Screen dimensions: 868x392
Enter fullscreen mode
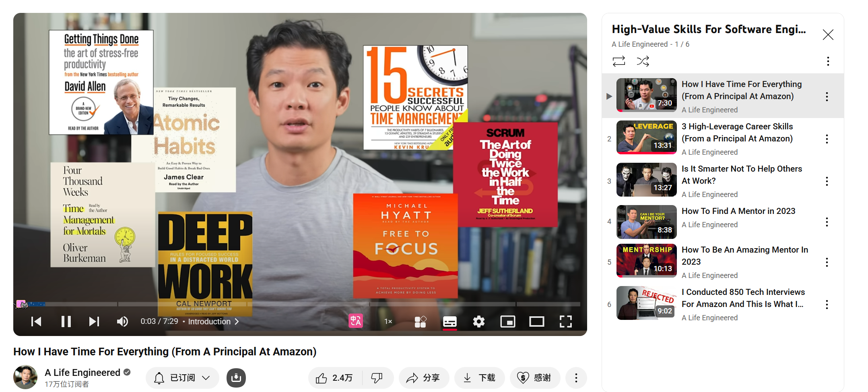click(x=566, y=321)
